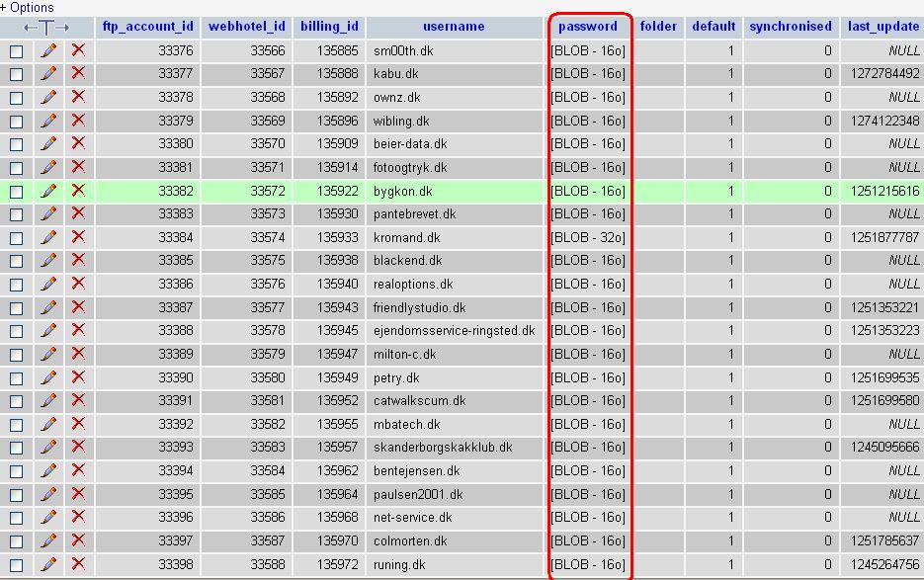Sort table by ftp_account_id column
The height and width of the screenshot is (580, 924).
[148, 27]
